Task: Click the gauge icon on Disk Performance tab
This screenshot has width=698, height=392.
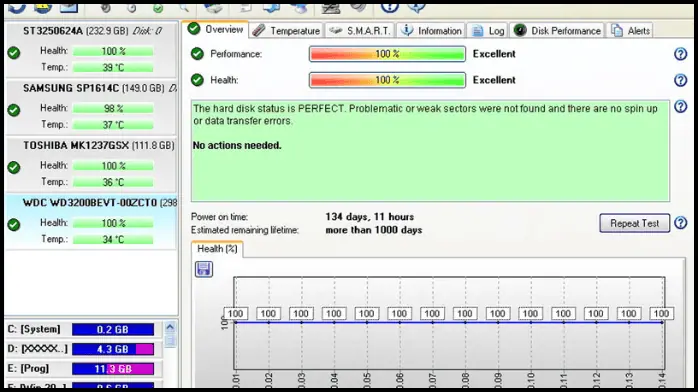Action: click(520, 30)
